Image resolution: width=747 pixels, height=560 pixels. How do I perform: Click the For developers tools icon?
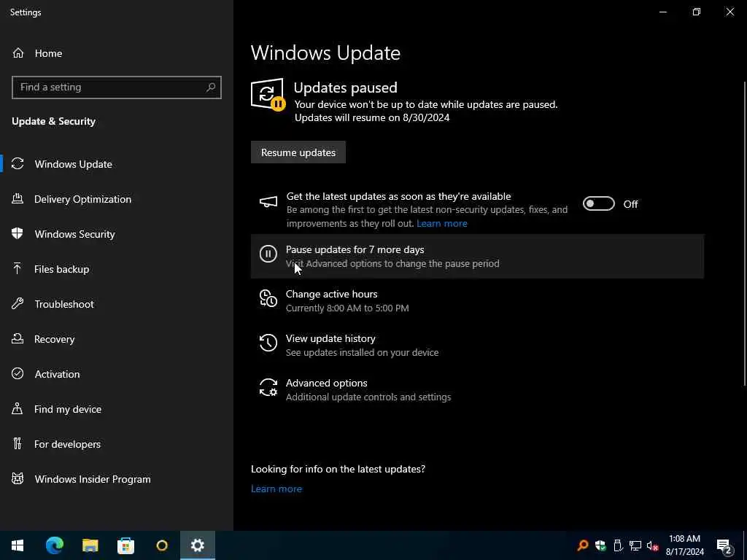[18, 444]
